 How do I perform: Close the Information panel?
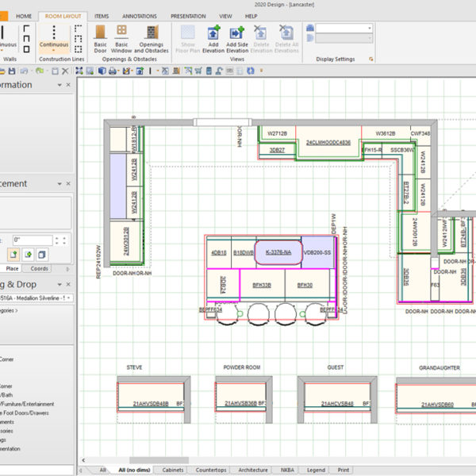coord(68,85)
